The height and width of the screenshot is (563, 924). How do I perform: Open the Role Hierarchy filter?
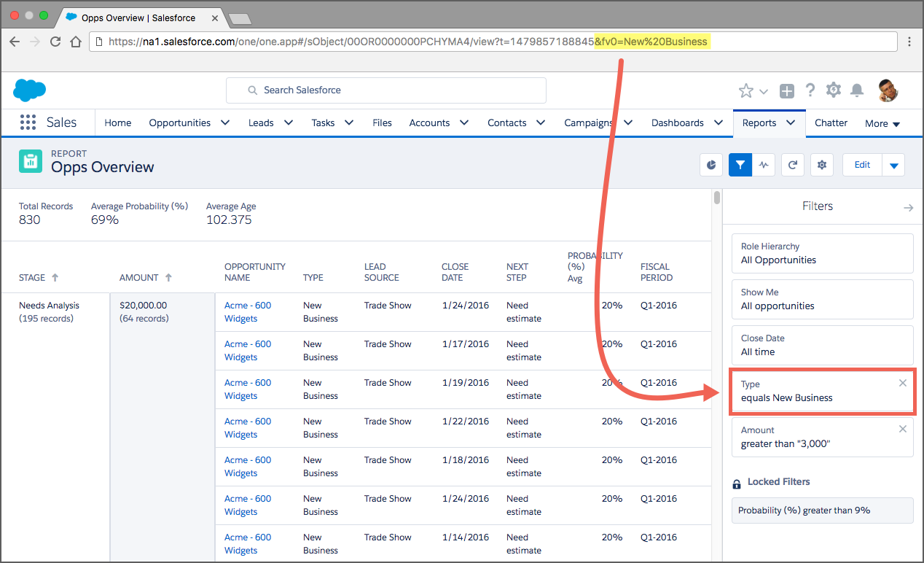(822, 253)
